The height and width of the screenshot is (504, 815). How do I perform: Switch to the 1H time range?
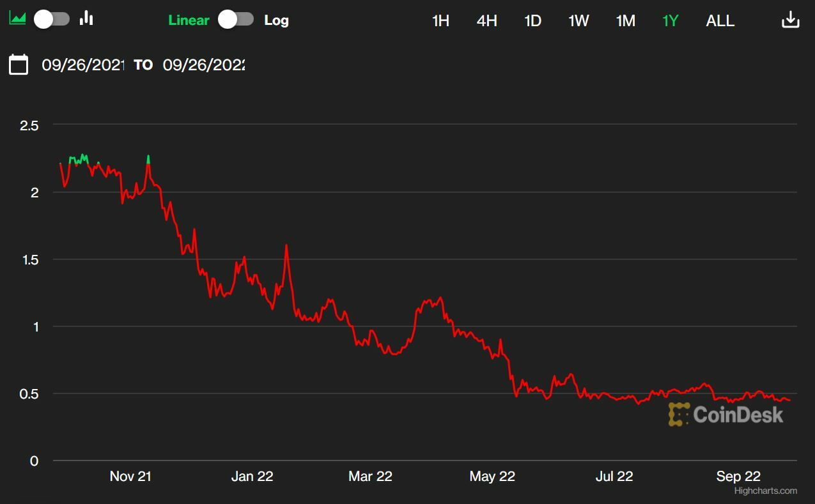tap(441, 21)
